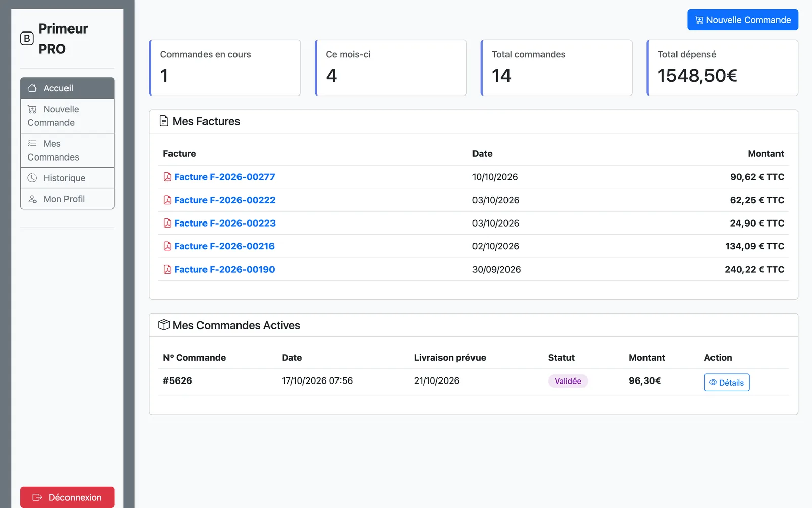Click order date 17/10/2026 07:56
The image size is (812, 508).
(x=317, y=380)
